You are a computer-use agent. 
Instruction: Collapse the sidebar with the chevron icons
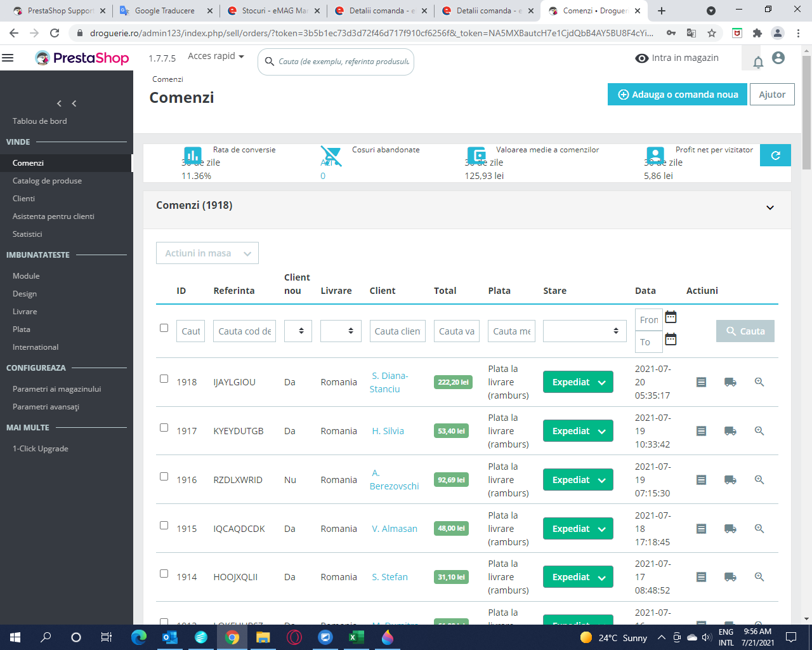point(66,103)
